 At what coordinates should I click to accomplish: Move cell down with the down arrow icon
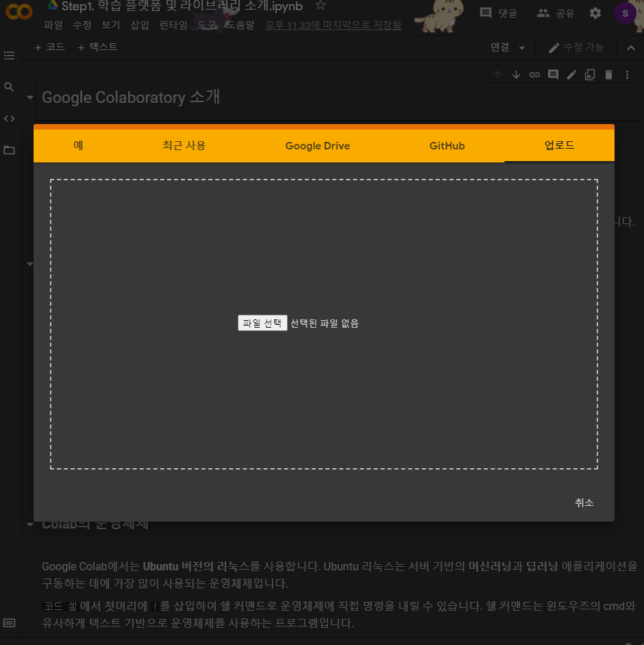click(x=516, y=75)
